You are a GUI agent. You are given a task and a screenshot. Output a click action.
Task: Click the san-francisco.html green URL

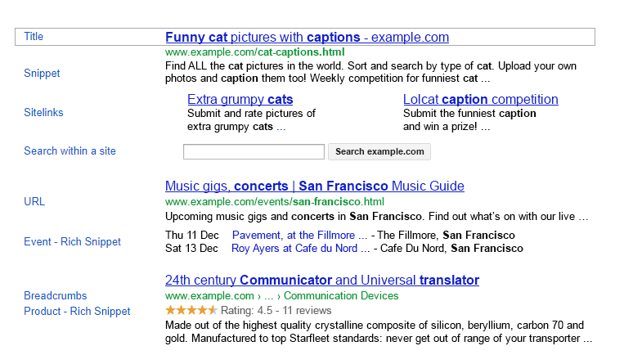coord(275,202)
